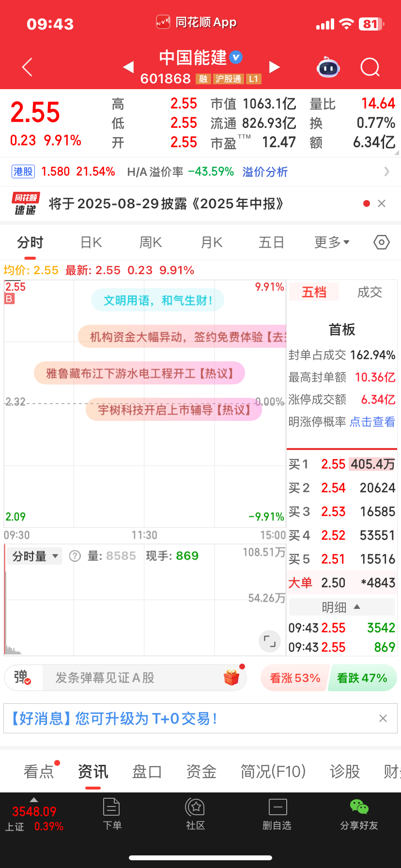Tap the 雅鲁藏布江下游水电工程开工 danmaku
The image size is (401, 868).
click(x=139, y=373)
